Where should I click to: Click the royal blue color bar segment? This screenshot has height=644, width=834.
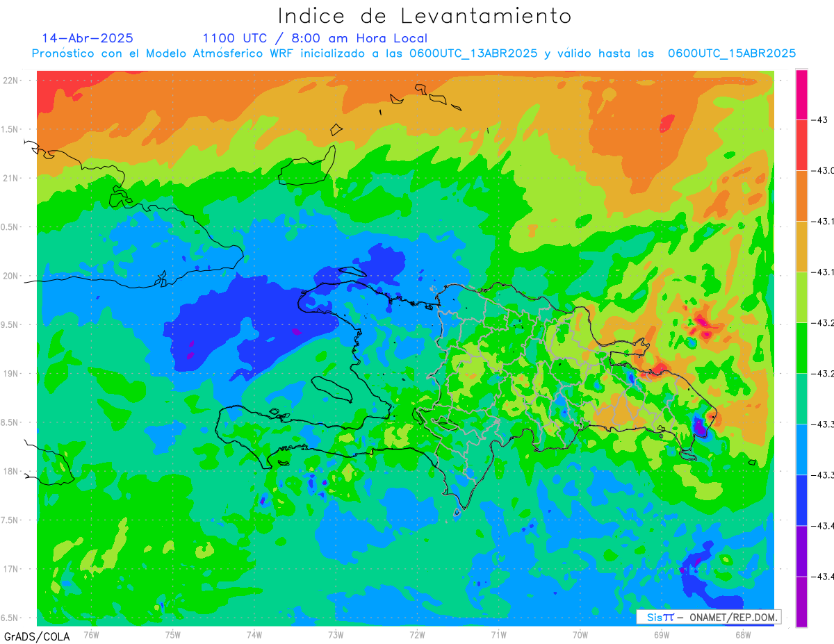point(801,499)
